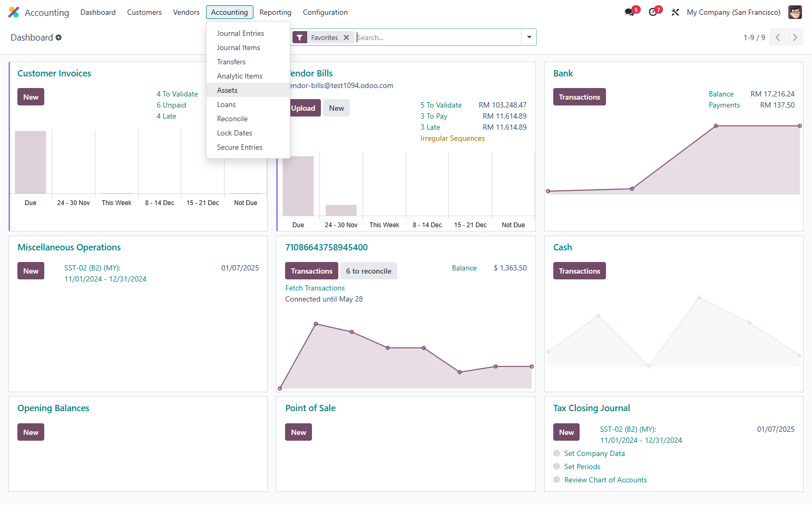
Task: Open the developer tools wrench icon
Action: (x=675, y=12)
